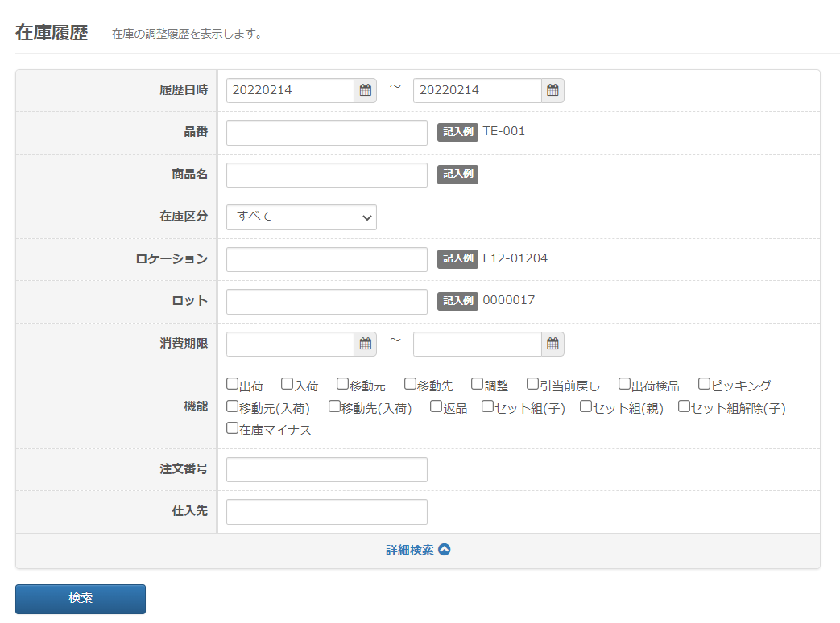
Task: Tick the 在庫マイナス checkbox
Action: (x=233, y=428)
